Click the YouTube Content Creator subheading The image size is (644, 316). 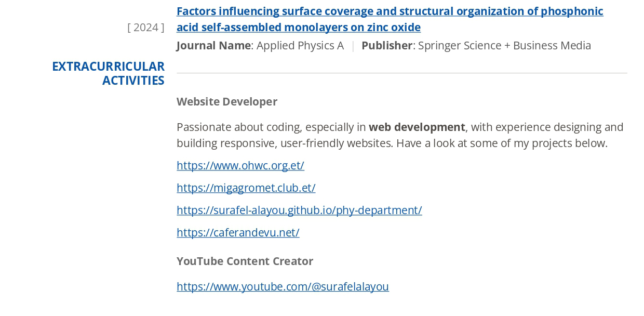coord(245,261)
